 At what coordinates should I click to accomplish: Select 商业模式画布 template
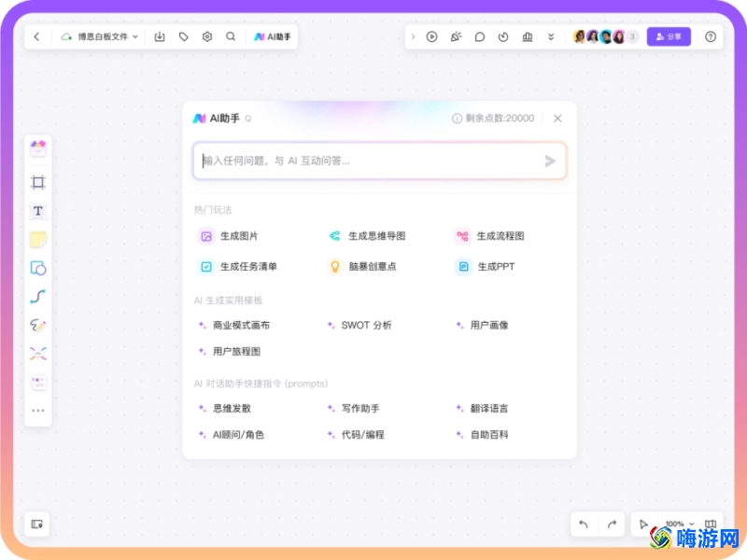click(x=234, y=325)
